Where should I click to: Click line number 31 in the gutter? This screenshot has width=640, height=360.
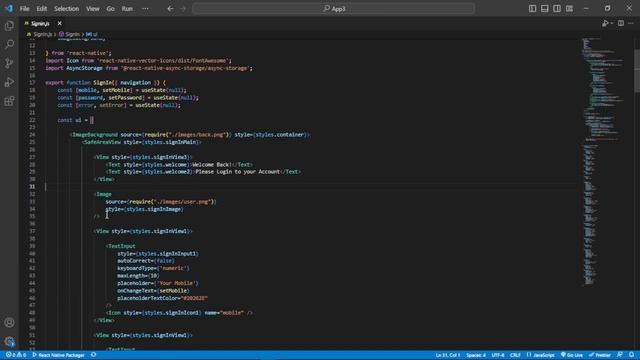point(32,187)
